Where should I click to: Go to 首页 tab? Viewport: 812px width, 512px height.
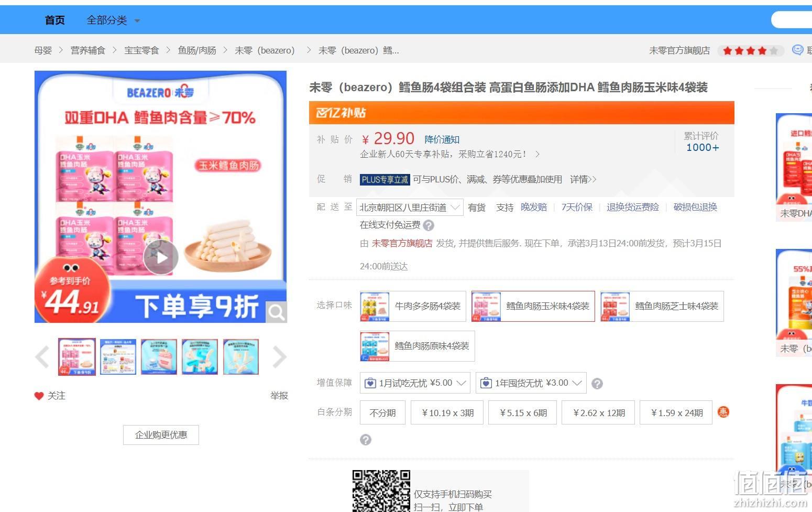click(55, 20)
